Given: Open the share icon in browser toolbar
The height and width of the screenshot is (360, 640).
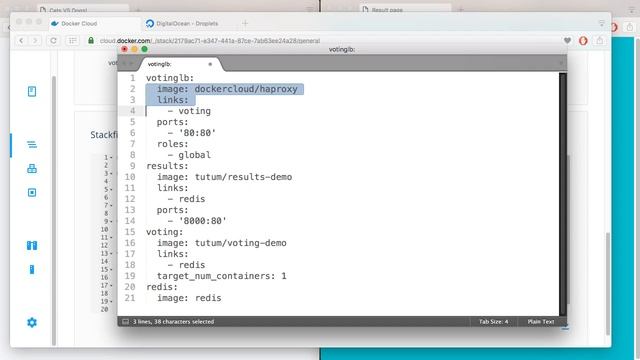Looking at the screenshot, I should (x=600, y=40).
